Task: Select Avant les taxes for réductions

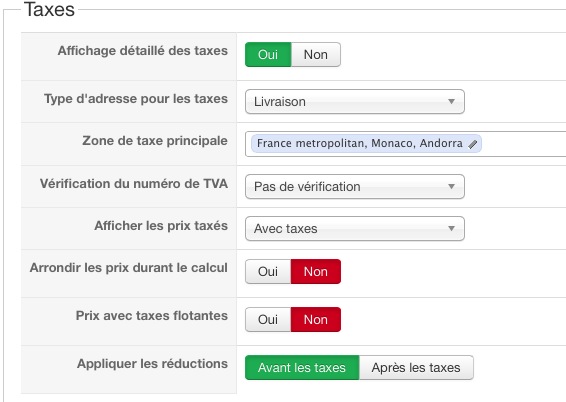Action: pyautogui.click(x=302, y=367)
